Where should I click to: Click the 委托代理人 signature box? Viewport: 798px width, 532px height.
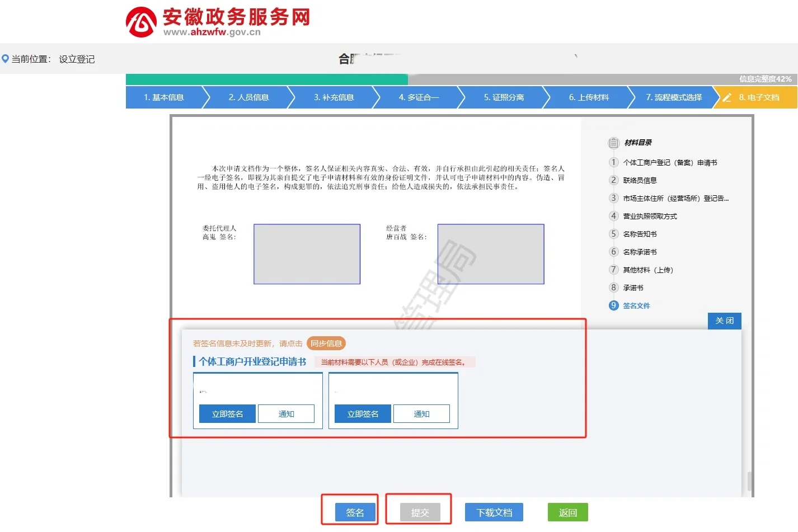(x=307, y=254)
